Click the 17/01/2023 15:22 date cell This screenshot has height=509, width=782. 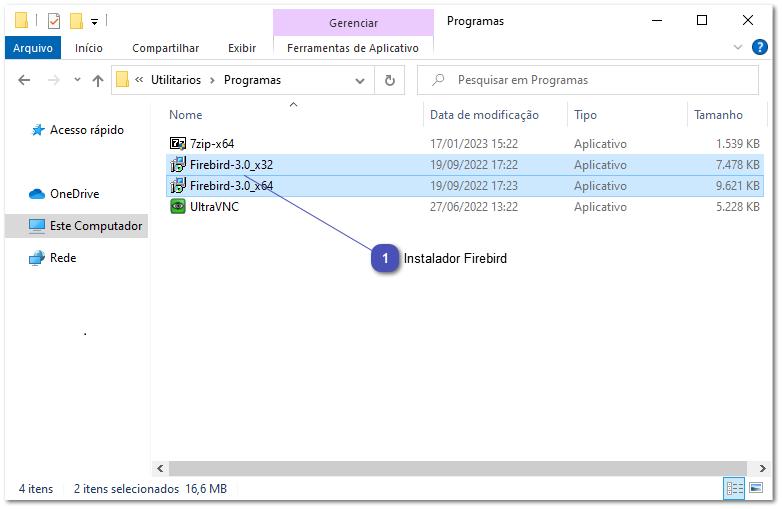[x=474, y=144]
